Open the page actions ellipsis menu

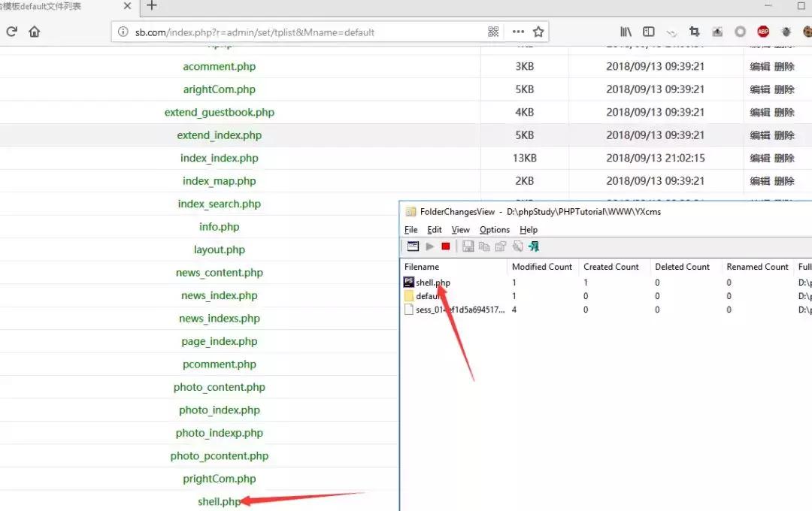[518, 32]
